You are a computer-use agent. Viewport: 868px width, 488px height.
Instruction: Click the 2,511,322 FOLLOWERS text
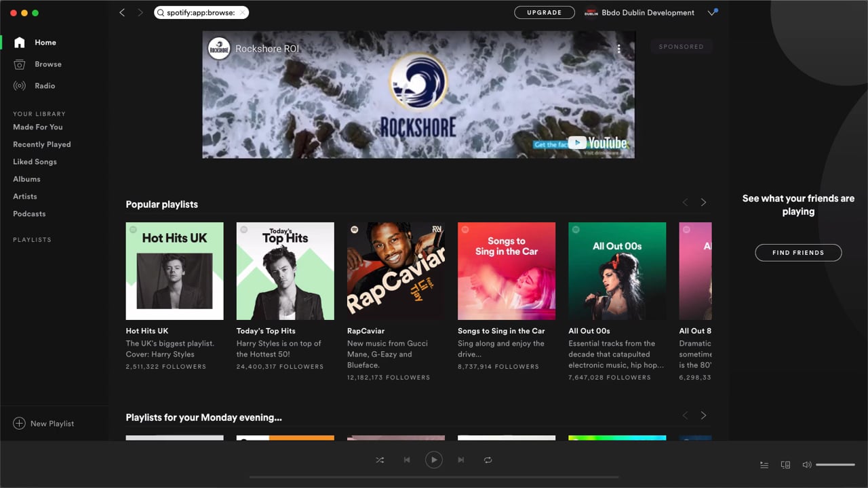pyautogui.click(x=166, y=367)
